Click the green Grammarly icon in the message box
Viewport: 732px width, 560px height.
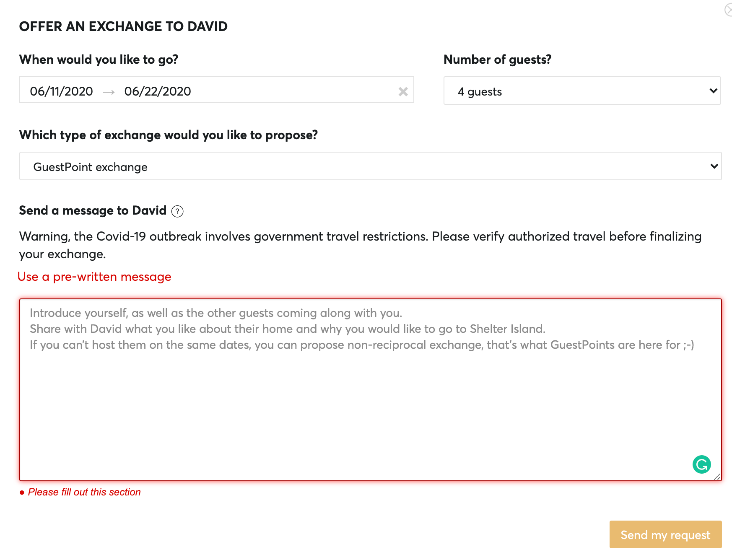tap(701, 464)
